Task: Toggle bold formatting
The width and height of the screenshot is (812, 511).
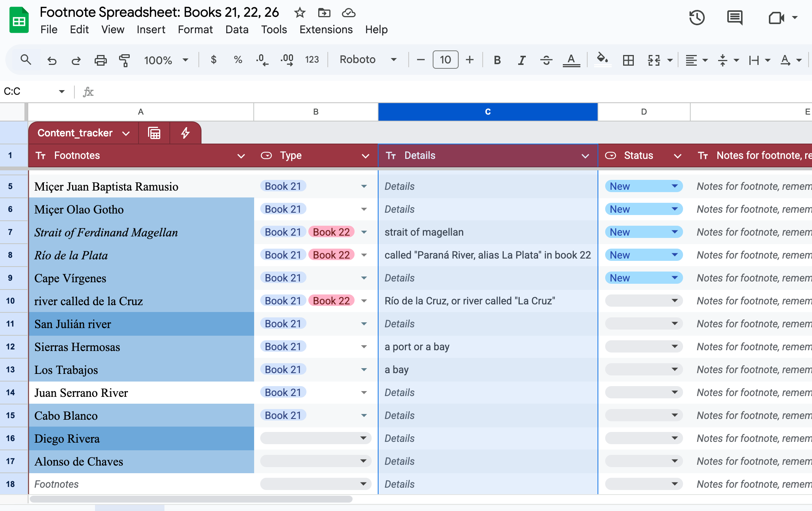Action: click(x=497, y=60)
